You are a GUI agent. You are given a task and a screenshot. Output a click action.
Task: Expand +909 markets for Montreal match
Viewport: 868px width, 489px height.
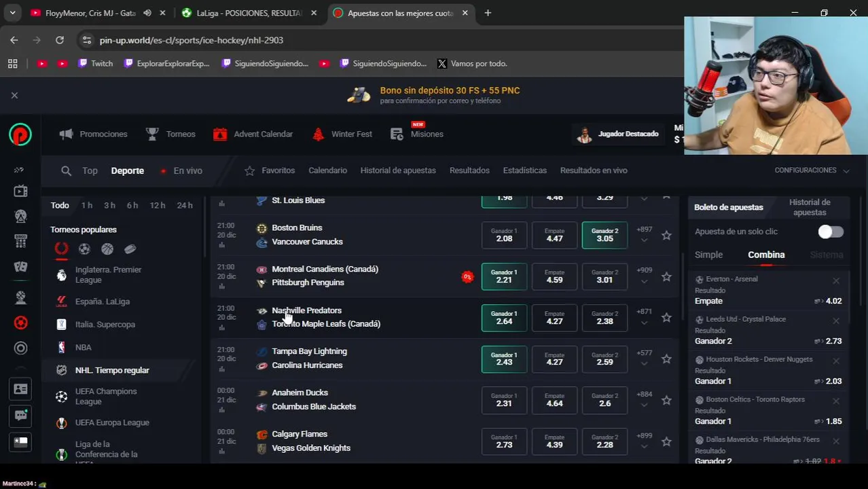pyautogui.click(x=644, y=275)
